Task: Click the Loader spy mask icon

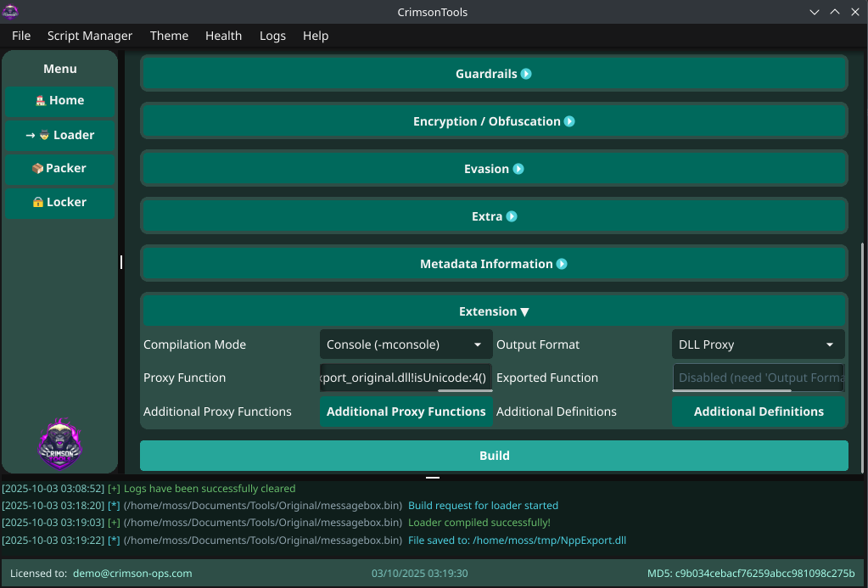Action: pos(47,135)
